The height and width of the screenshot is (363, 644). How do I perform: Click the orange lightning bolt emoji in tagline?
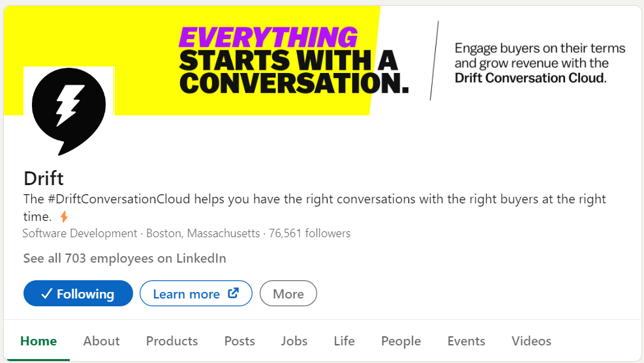pos(64,216)
